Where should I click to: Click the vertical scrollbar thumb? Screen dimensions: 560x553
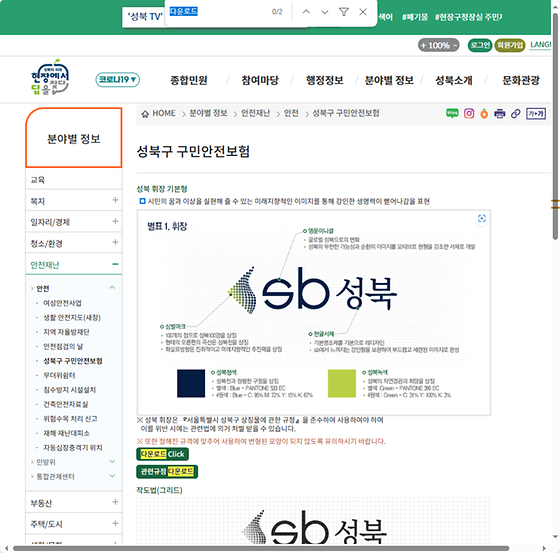point(555,127)
